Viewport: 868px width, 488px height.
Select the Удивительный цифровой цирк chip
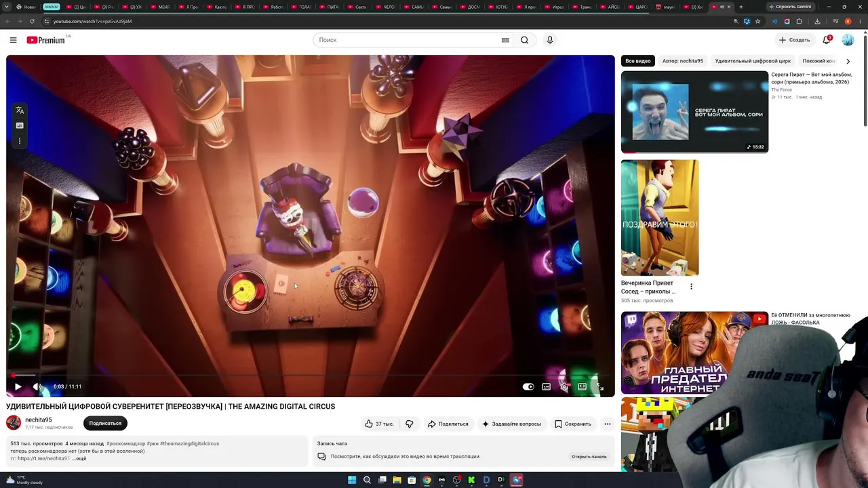(x=753, y=61)
